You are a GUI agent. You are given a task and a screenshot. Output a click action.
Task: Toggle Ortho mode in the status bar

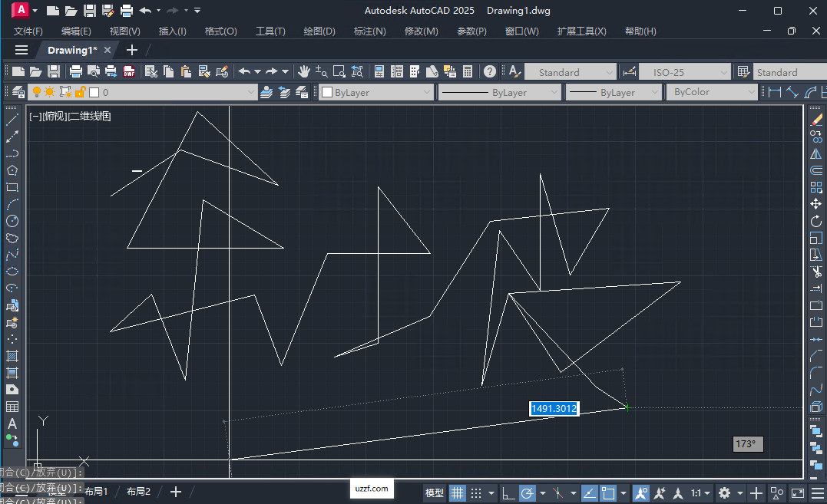(x=508, y=492)
